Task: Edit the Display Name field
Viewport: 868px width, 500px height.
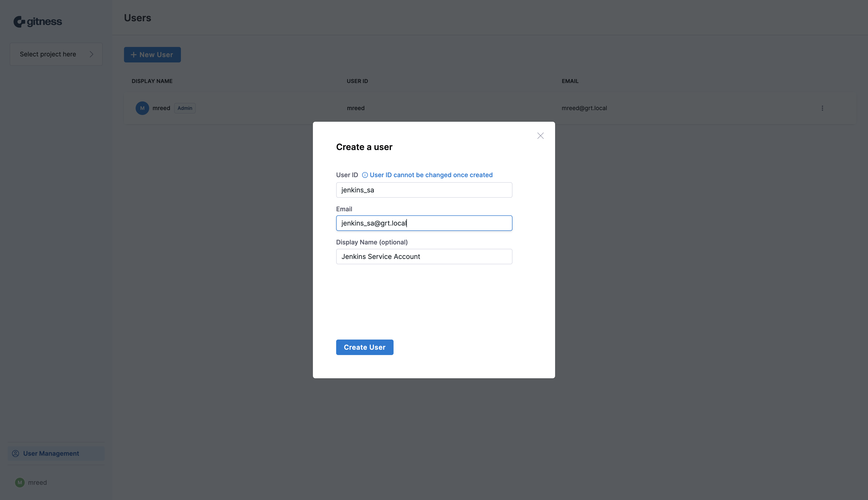Action: point(424,257)
